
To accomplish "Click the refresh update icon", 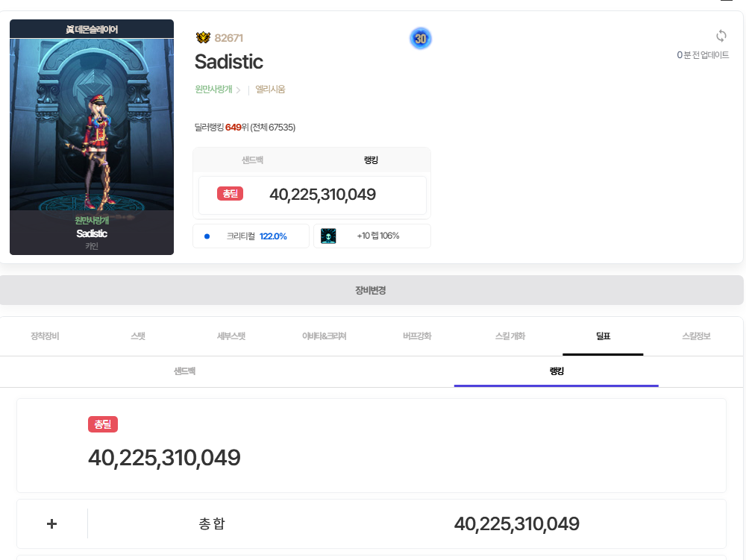I will [721, 36].
